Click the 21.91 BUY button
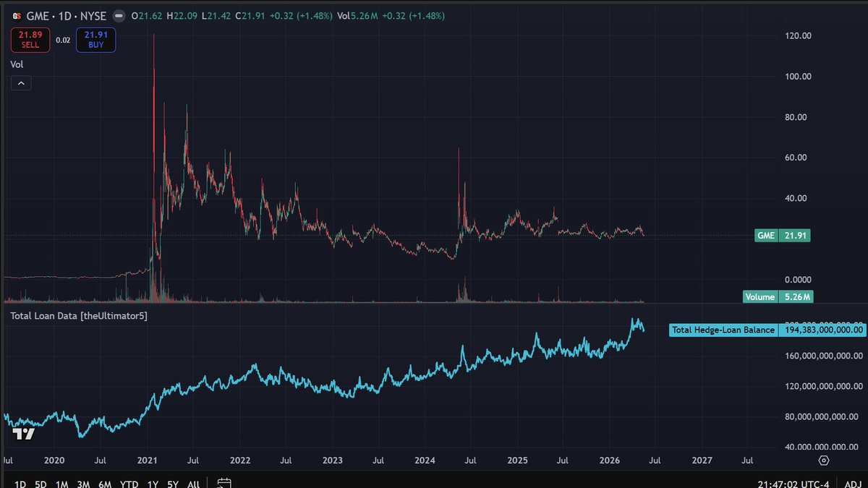The image size is (868, 488). click(x=95, y=40)
